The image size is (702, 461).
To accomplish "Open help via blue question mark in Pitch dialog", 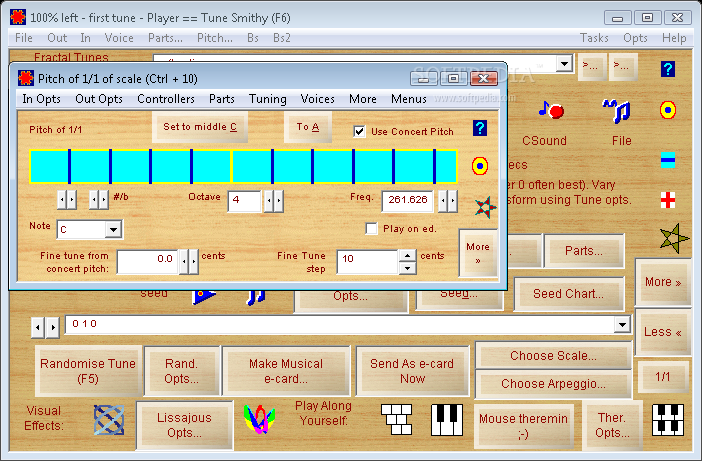I will point(479,128).
